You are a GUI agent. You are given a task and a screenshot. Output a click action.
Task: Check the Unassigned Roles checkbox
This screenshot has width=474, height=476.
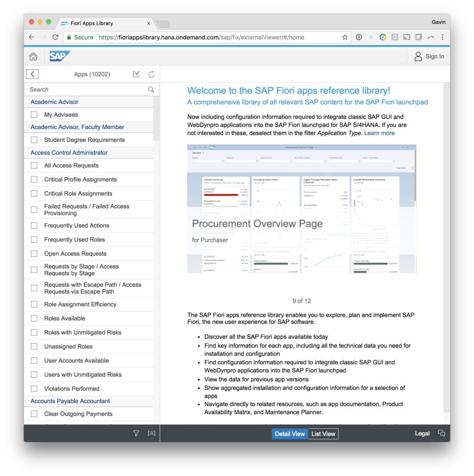tap(34, 346)
